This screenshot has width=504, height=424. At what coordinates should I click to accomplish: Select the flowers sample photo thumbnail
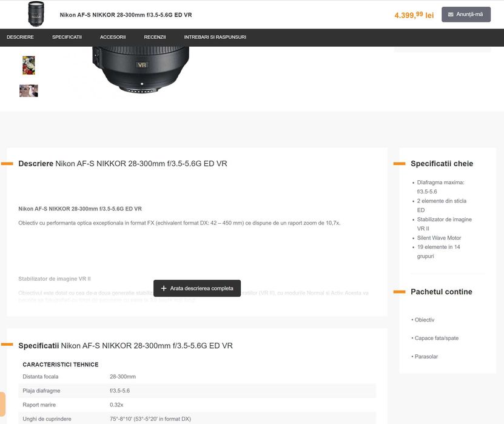point(29,66)
